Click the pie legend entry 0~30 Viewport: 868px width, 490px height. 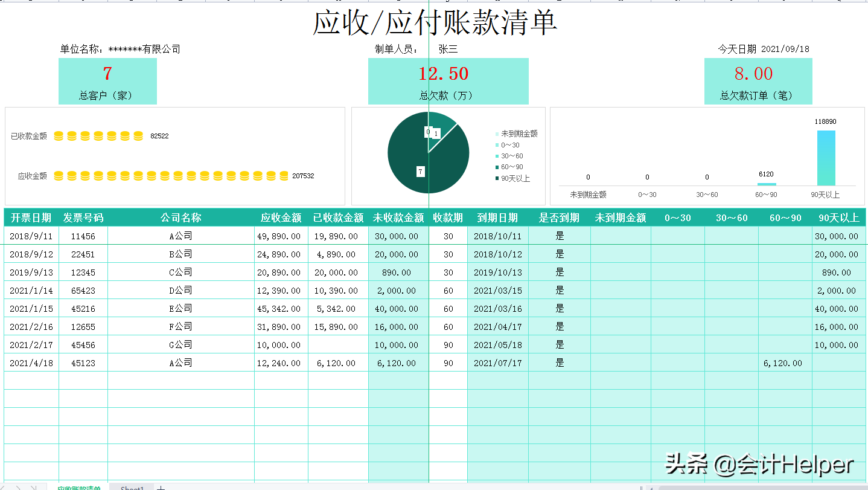pyautogui.click(x=508, y=145)
